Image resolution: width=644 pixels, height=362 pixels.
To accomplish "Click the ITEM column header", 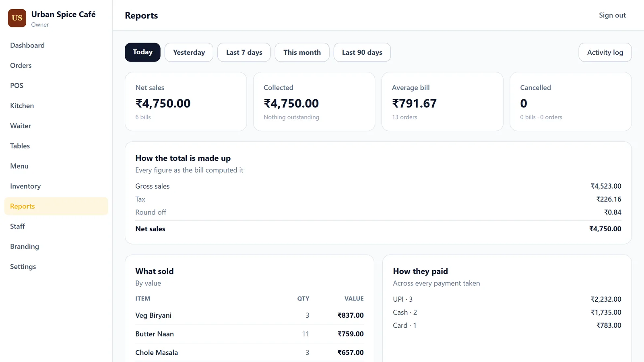I will 142,298.
